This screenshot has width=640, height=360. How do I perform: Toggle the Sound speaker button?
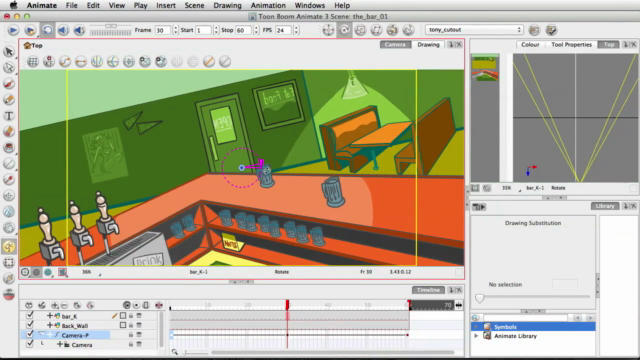coord(63,30)
